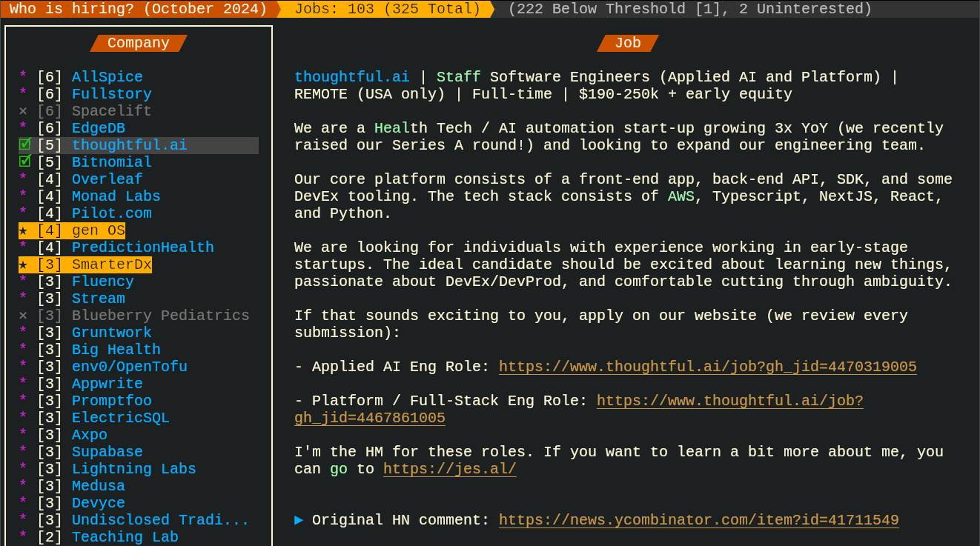Select the highlighted thoughtful.ai row
Screen dimensions: 980x546
tap(139, 145)
